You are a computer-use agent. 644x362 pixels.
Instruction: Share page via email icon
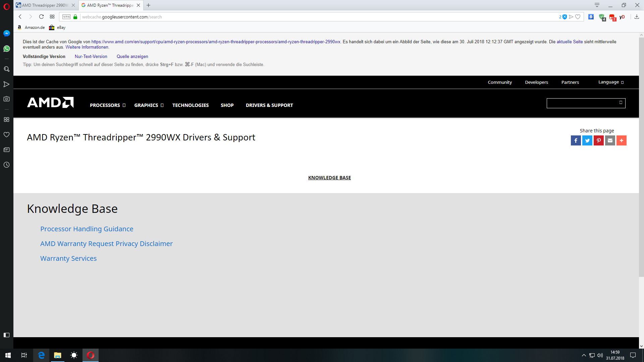pos(610,140)
